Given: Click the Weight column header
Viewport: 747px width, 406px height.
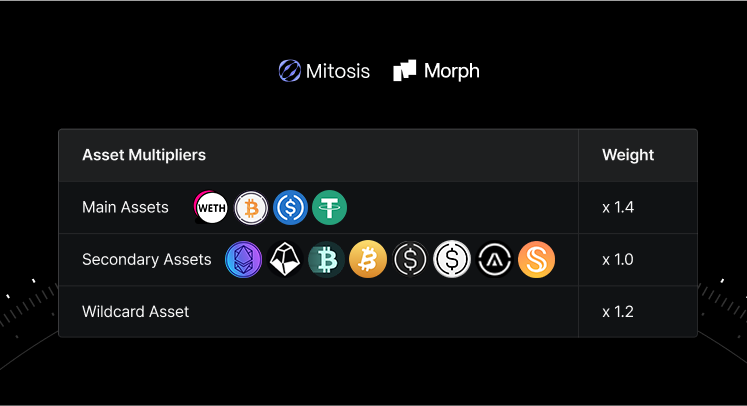Looking at the screenshot, I should coord(628,155).
